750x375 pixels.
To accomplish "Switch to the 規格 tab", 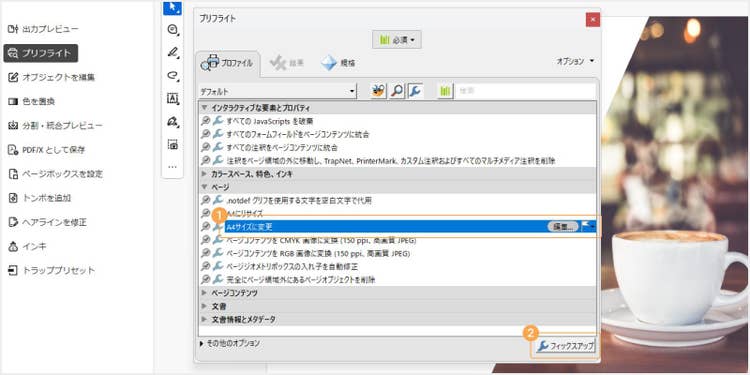I will pyautogui.click(x=338, y=63).
